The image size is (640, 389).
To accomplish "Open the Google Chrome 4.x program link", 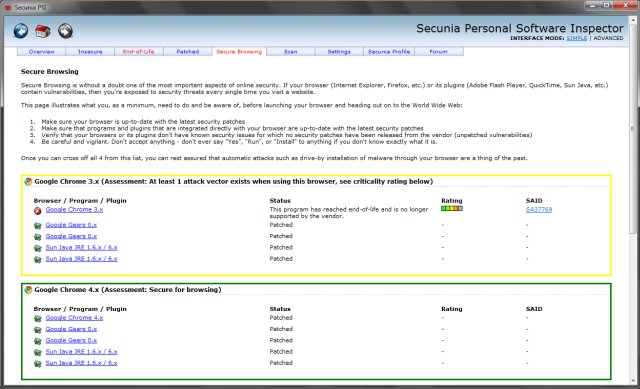I will click(x=74, y=318).
